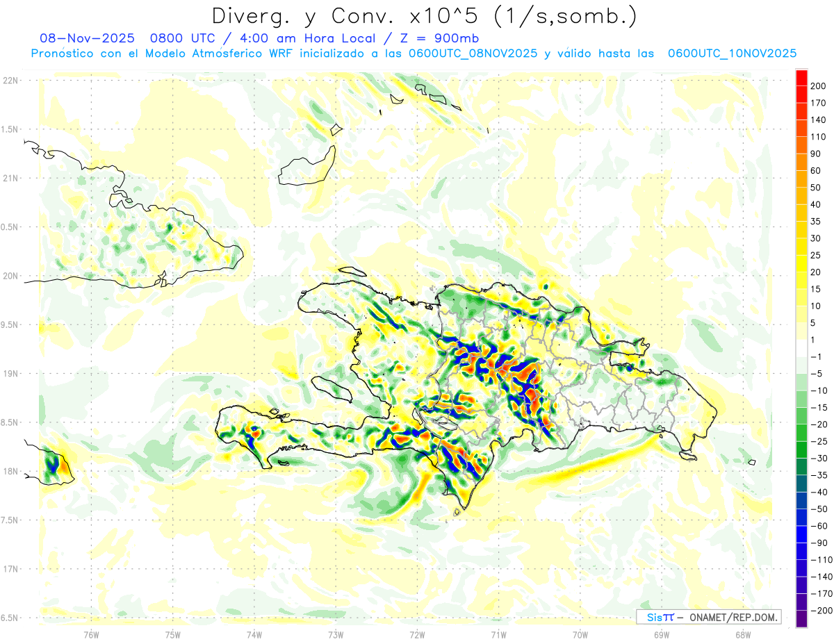Click the bright yellow swatch between 15 and 20
The image size is (834, 644).
(802, 281)
